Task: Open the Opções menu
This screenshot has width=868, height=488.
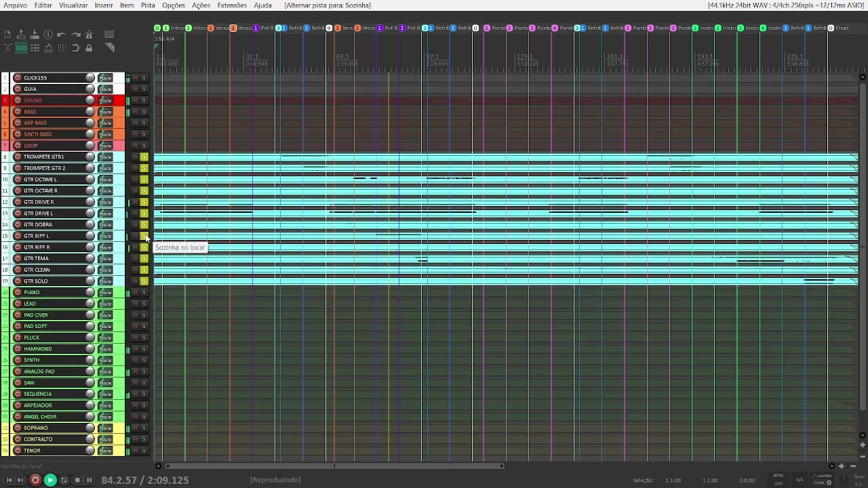Action: (174, 5)
